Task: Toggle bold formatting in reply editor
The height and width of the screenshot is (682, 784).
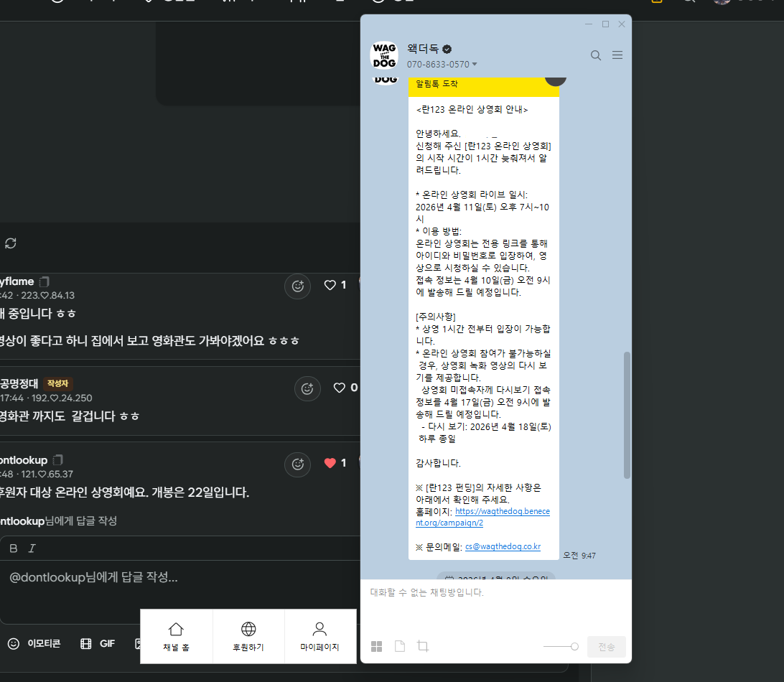Action: (x=14, y=548)
